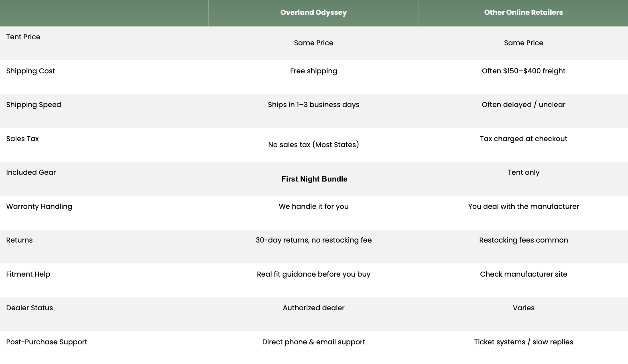628x364 pixels.
Task: Select the Tent Price row label
Action: point(23,37)
